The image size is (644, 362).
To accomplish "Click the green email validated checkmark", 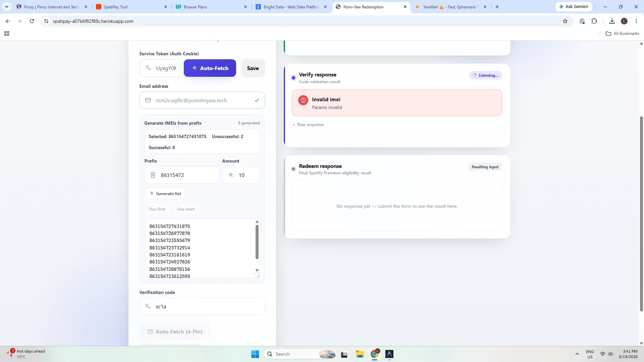I will pyautogui.click(x=257, y=100).
